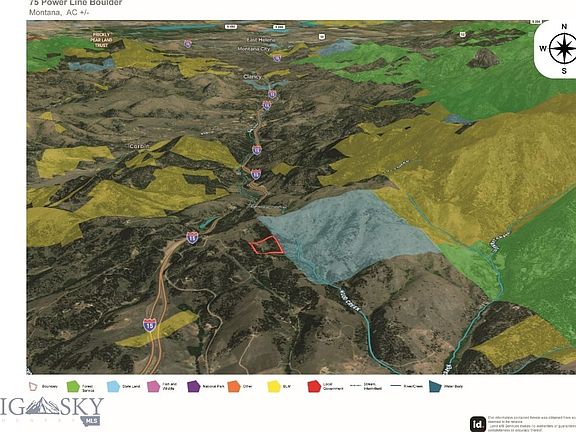Click the yellow BLM legend swatch
576x432 pixels.
pos(274,386)
